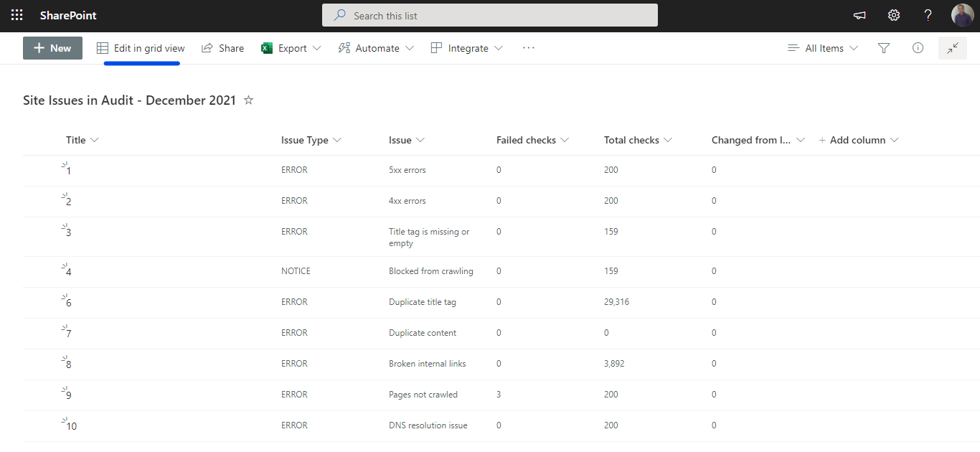
Task: Open the user profile picture
Action: click(x=962, y=15)
